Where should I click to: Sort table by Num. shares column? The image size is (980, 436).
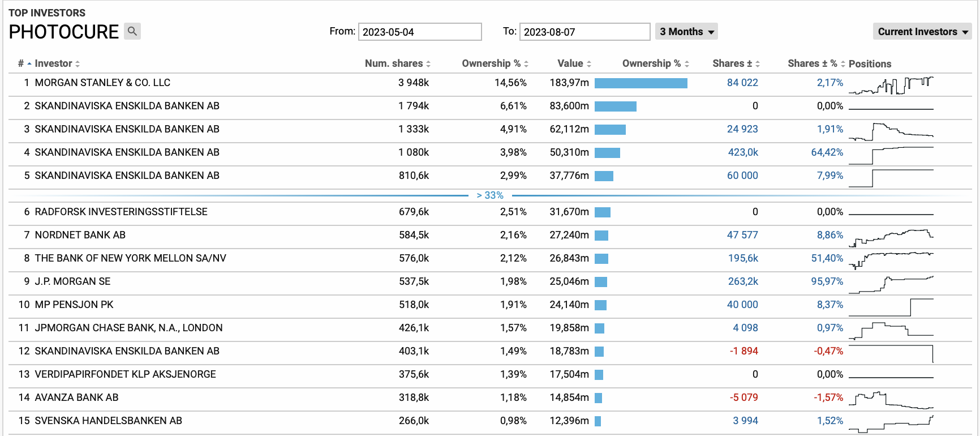click(x=398, y=63)
